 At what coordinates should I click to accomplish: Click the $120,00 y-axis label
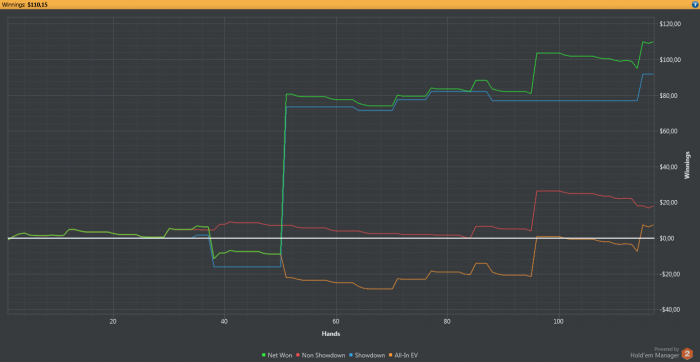670,24
